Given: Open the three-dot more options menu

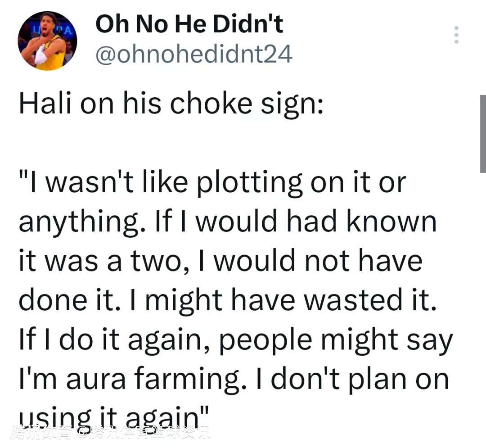Looking at the screenshot, I should (456, 35).
